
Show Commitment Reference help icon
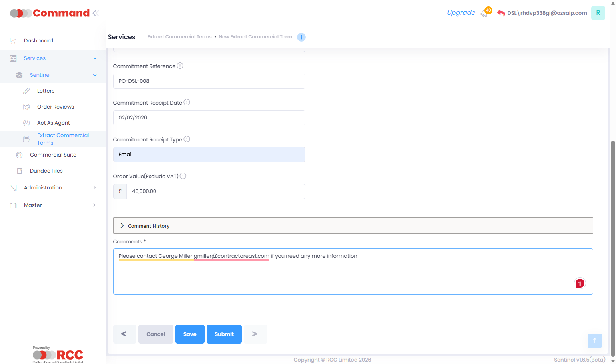[180, 66]
